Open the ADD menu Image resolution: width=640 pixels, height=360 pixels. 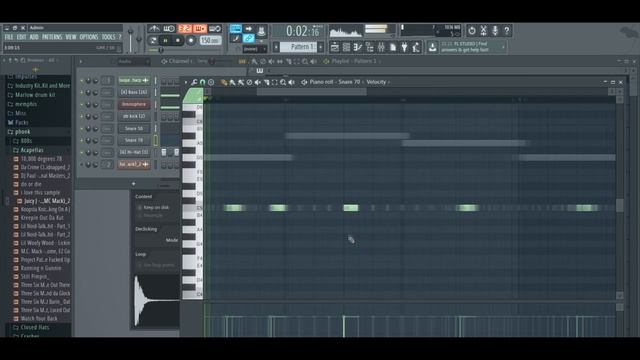[x=34, y=37]
